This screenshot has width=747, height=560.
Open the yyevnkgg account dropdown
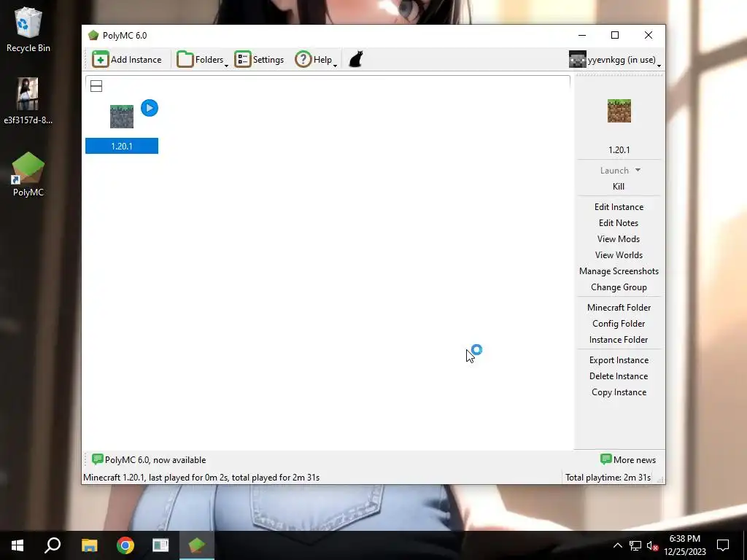(615, 60)
